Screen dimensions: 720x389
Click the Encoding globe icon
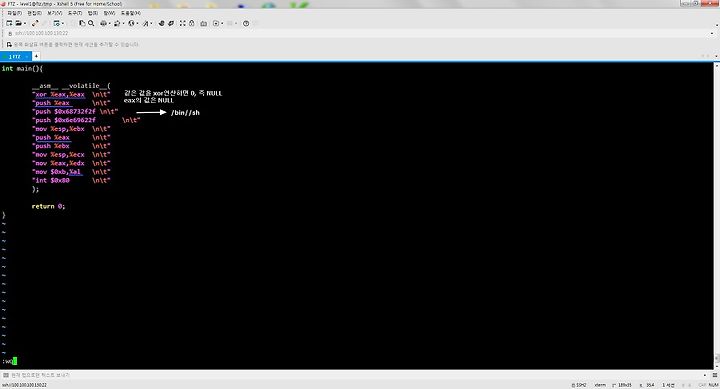[131, 23]
